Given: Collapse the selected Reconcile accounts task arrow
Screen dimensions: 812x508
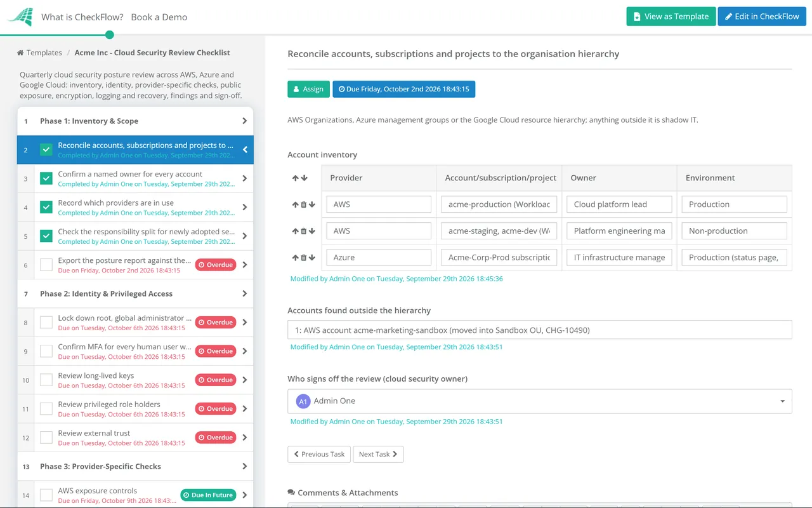Looking at the screenshot, I should pyautogui.click(x=245, y=150).
